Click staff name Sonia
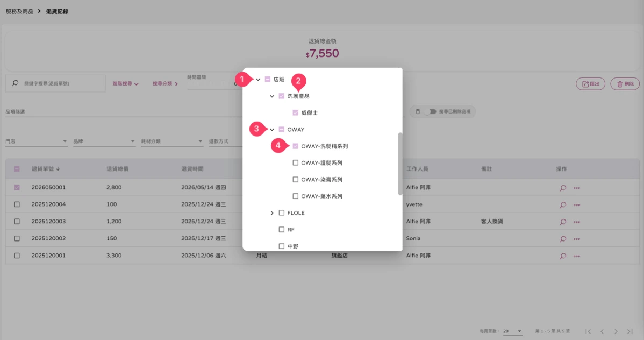 point(413,238)
